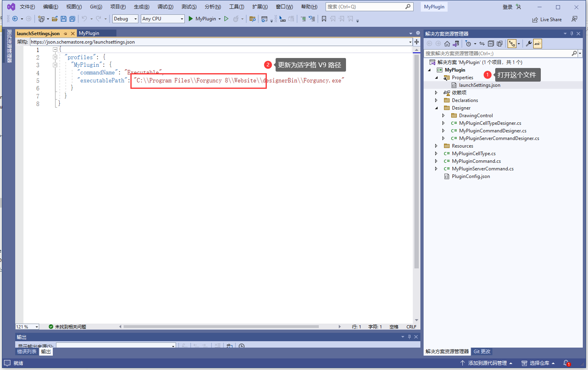Collapse the profiles block in code editor
588x370 pixels.
[55, 57]
